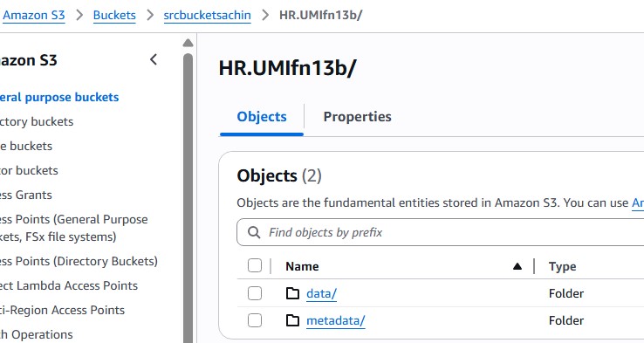Open Table buckets in sidebar

point(26,146)
